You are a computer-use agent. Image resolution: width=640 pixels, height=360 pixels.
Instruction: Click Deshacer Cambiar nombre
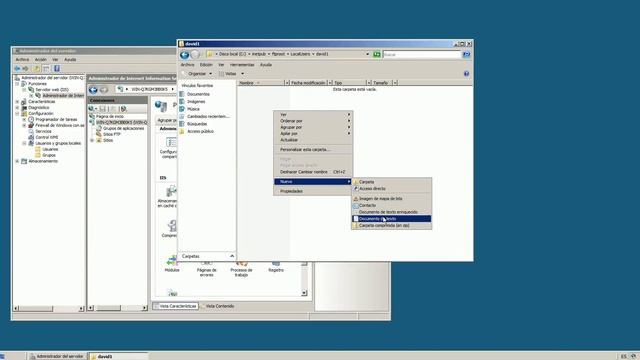(x=313, y=172)
